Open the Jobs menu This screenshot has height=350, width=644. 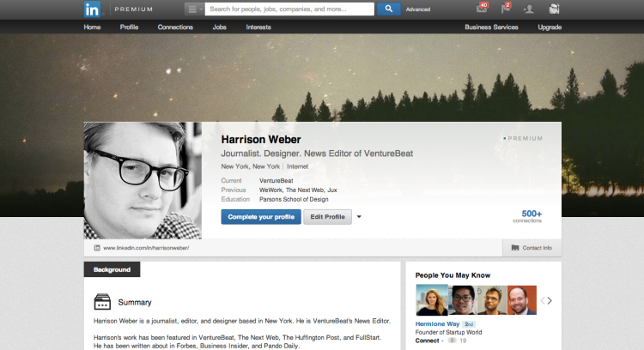click(x=219, y=27)
